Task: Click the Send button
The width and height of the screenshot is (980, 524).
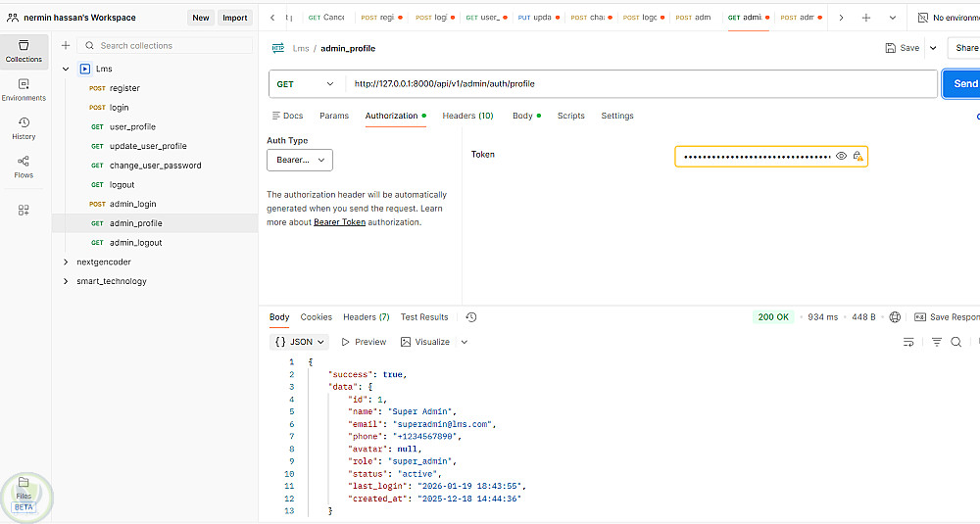Action: coord(964,84)
